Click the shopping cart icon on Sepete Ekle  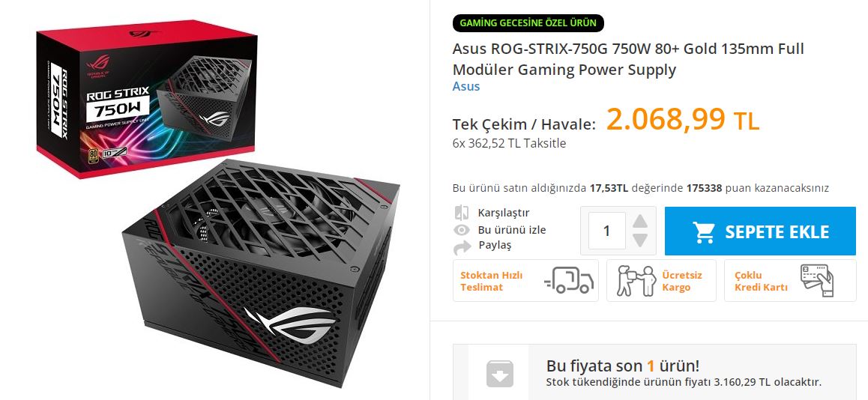point(704,231)
